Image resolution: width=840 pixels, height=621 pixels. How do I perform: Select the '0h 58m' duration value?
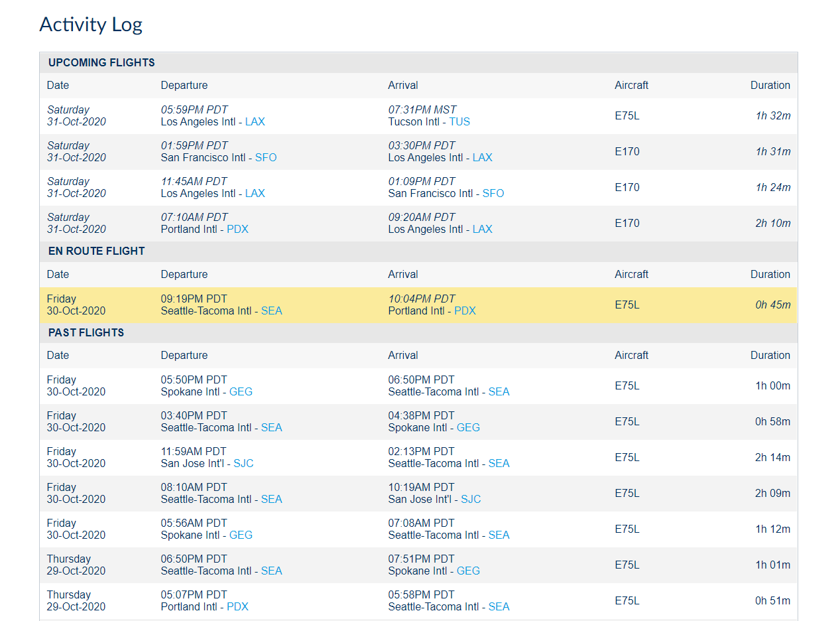(x=773, y=422)
